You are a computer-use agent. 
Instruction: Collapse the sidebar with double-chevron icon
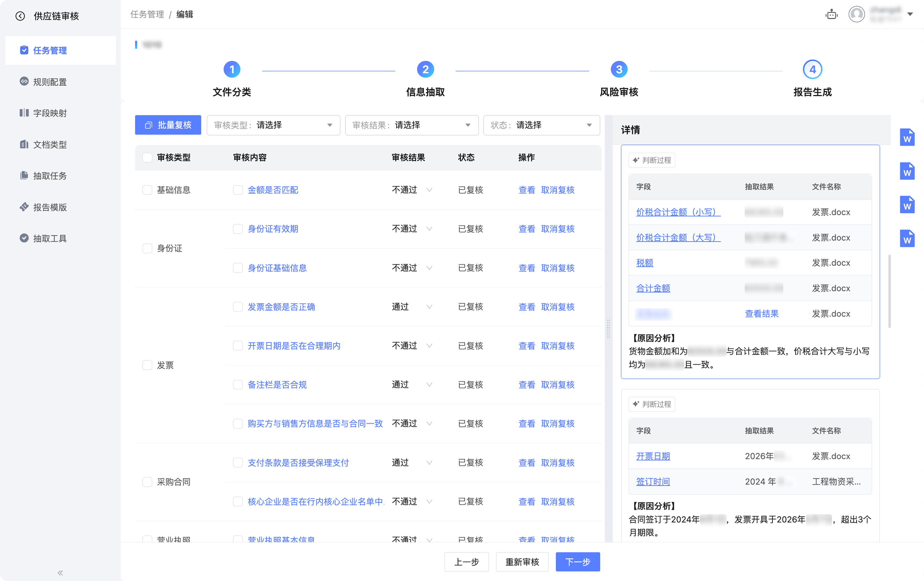tap(60, 573)
